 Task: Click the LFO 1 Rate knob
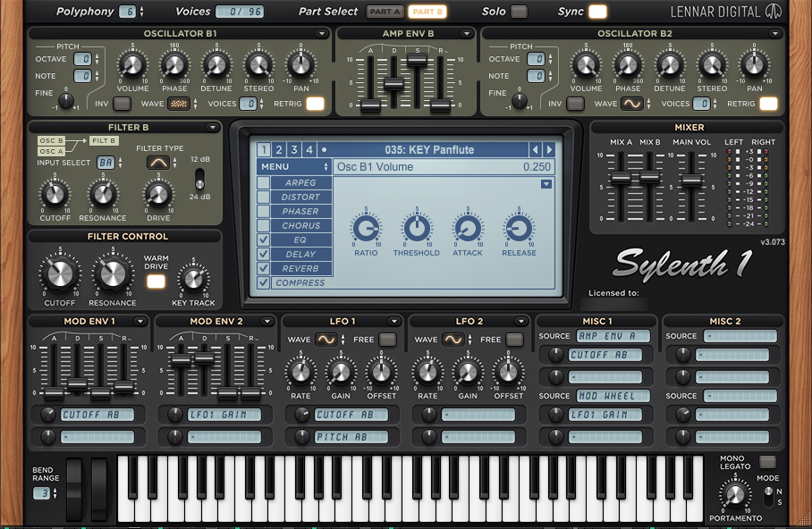(300, 372)
